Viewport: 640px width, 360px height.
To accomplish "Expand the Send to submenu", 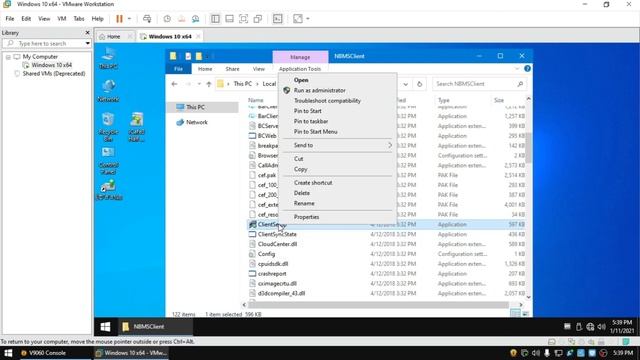I will (x=338, y=145).
